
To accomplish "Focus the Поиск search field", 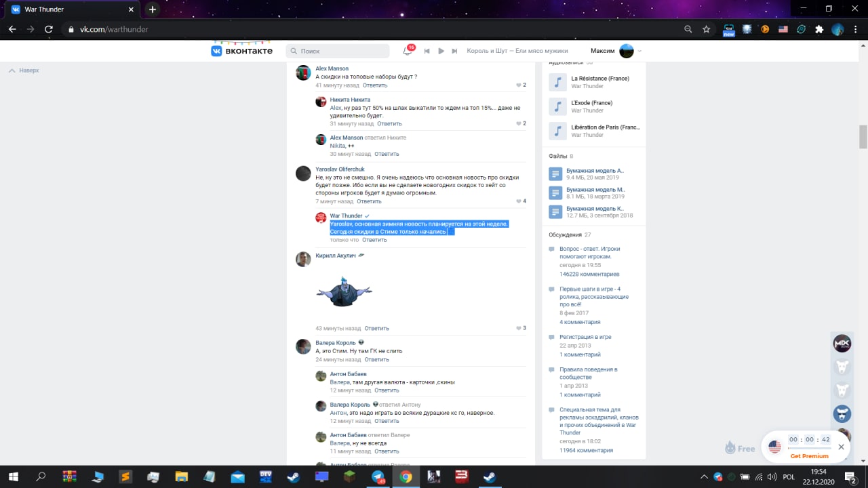I will click(338, 51).
